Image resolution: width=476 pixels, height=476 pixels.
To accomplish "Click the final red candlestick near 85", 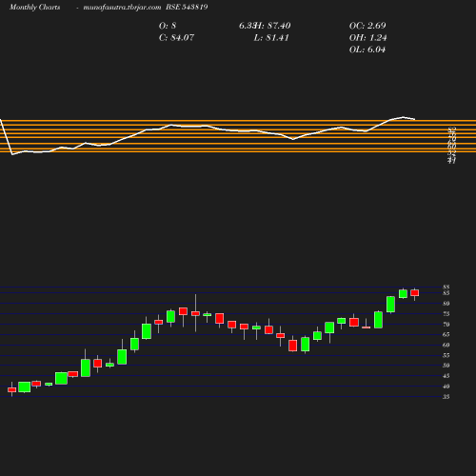I will (x=415, y=293).
